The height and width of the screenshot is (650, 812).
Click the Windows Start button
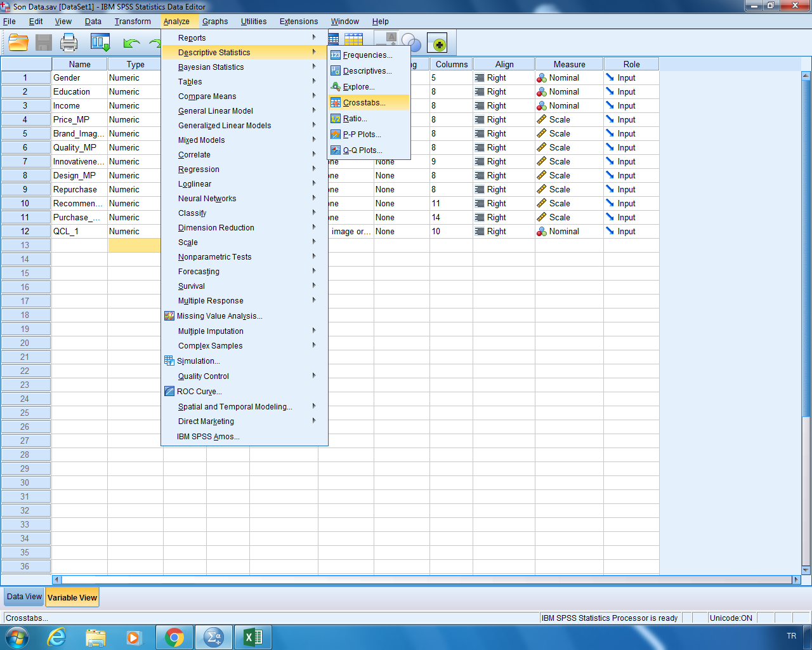16,637
